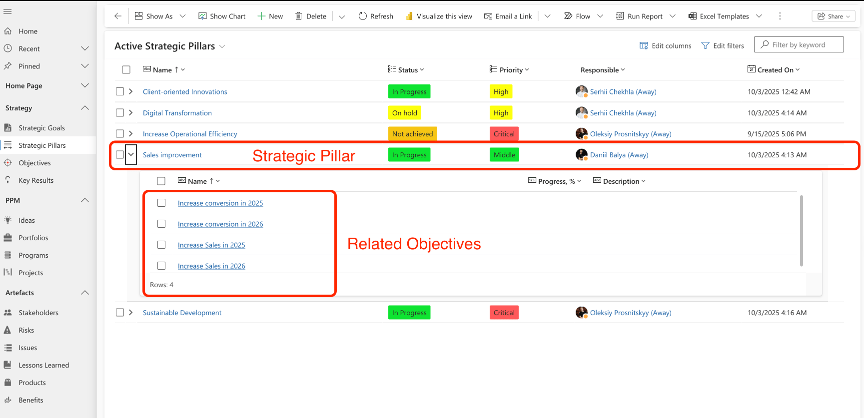Check the Digital Transformation row checkbox
This screenshot has height=418, width=864.
click(x=120, y=113)
